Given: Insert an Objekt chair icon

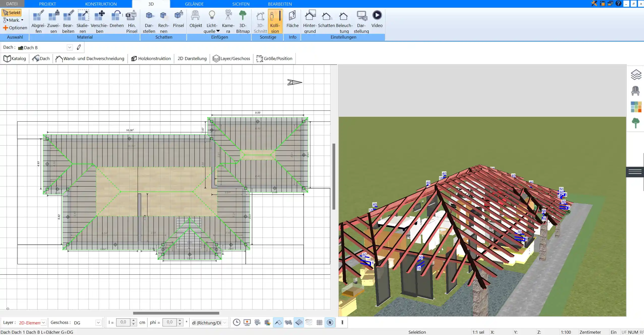Looking at the screenshot, I should tap(196, 19).
